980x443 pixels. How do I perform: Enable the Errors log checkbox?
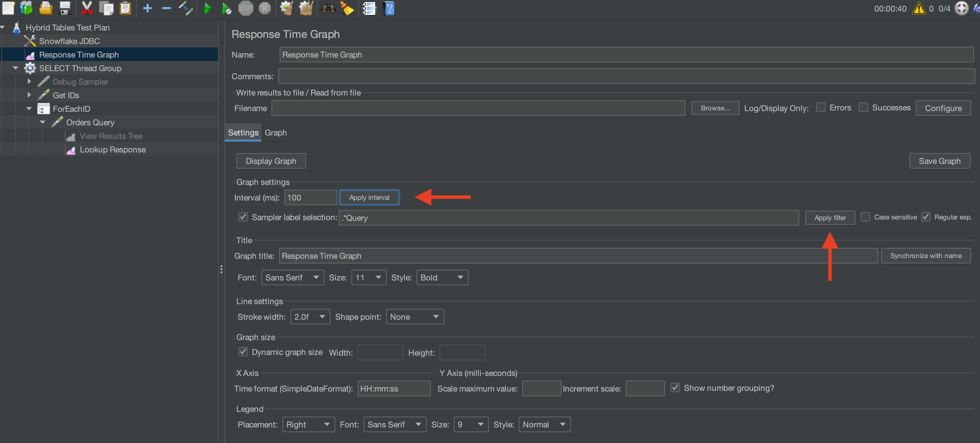coord(821,107)
